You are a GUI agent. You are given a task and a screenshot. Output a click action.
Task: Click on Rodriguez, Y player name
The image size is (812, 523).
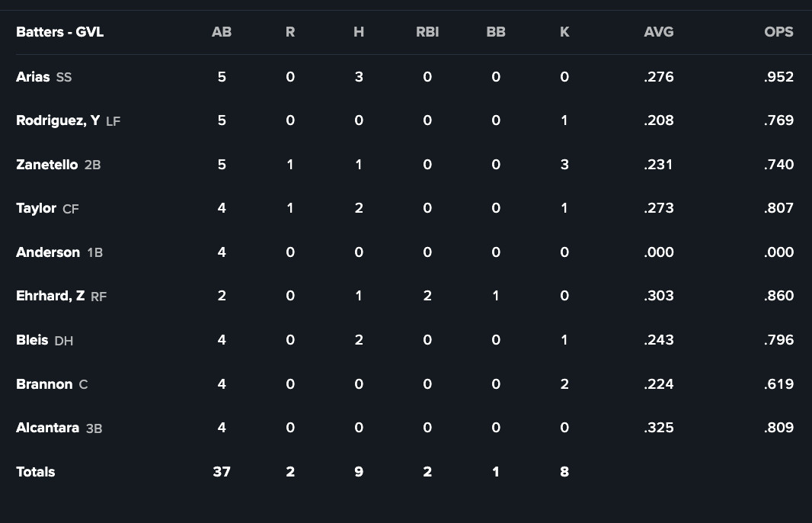point(58,120)
